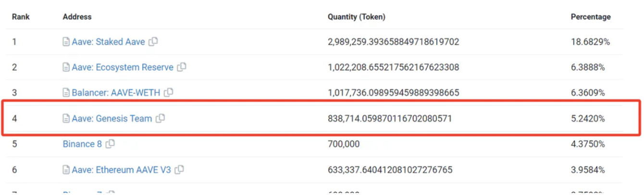Select the 4.3750% percentage cell

click(588, 144)
